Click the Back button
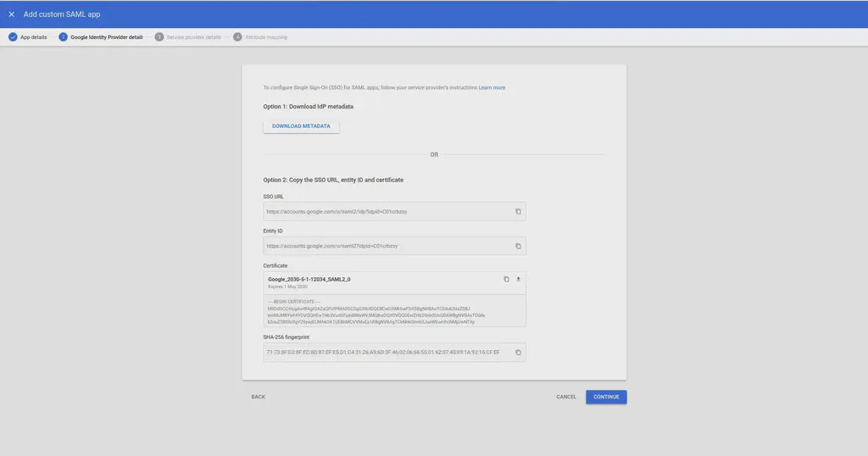 coord(258,397)
